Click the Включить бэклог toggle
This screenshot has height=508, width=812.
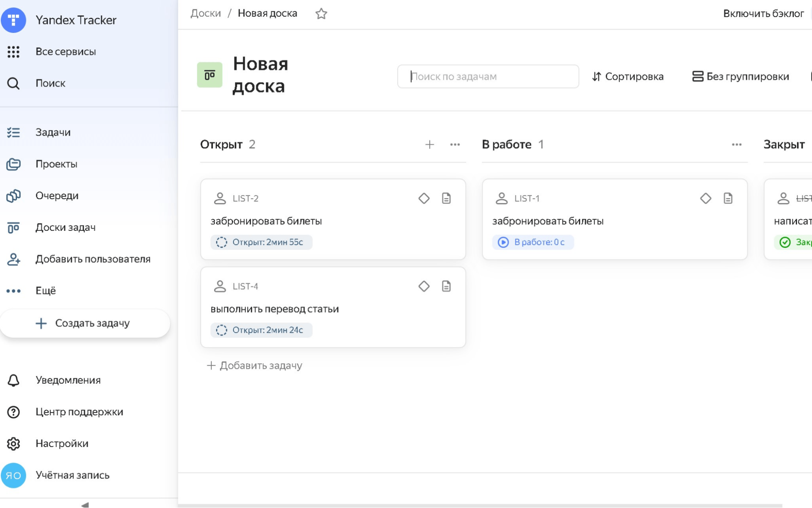pyautogui.click(x=763, y=13)
